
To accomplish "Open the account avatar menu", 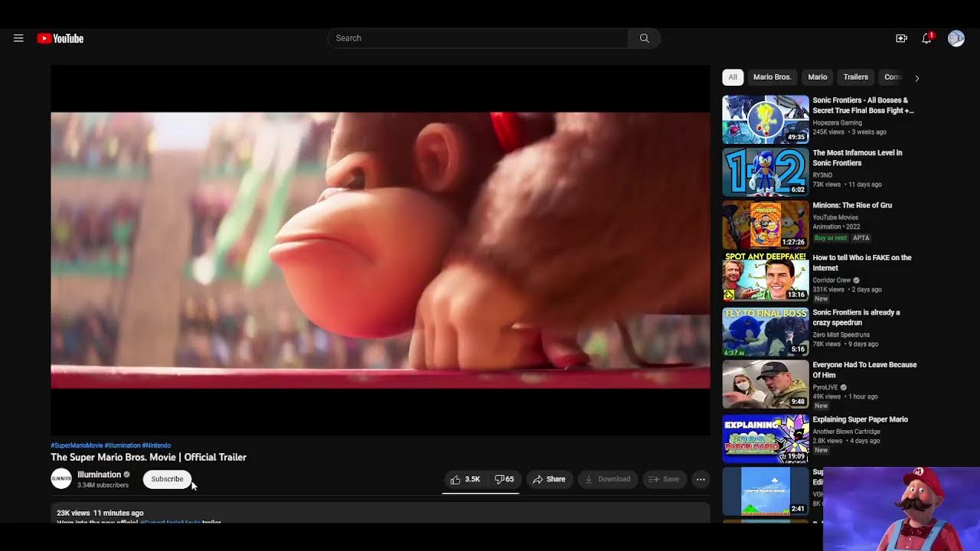I will click(x=956, y=38).
